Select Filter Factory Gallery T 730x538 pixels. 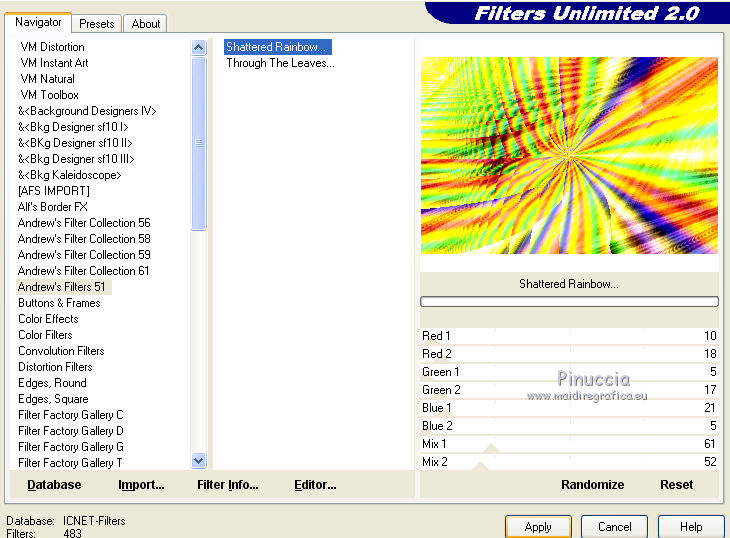pyautogui.click(x=70, y=463)
